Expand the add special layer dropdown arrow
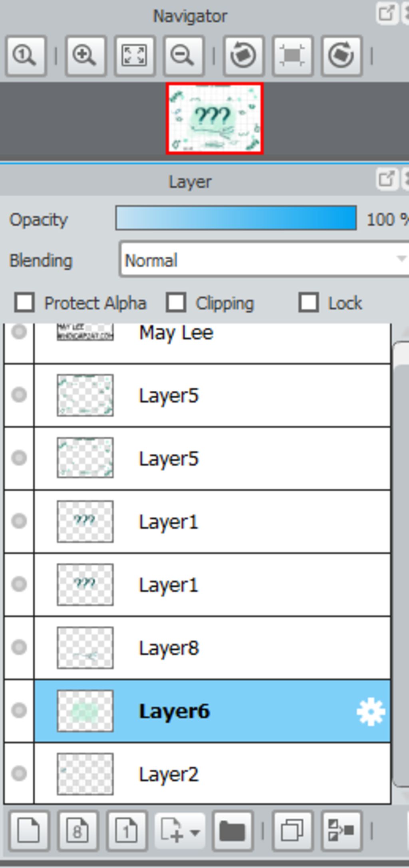The width and height of the screenshot is (409, 868). [x=195, y=832]
